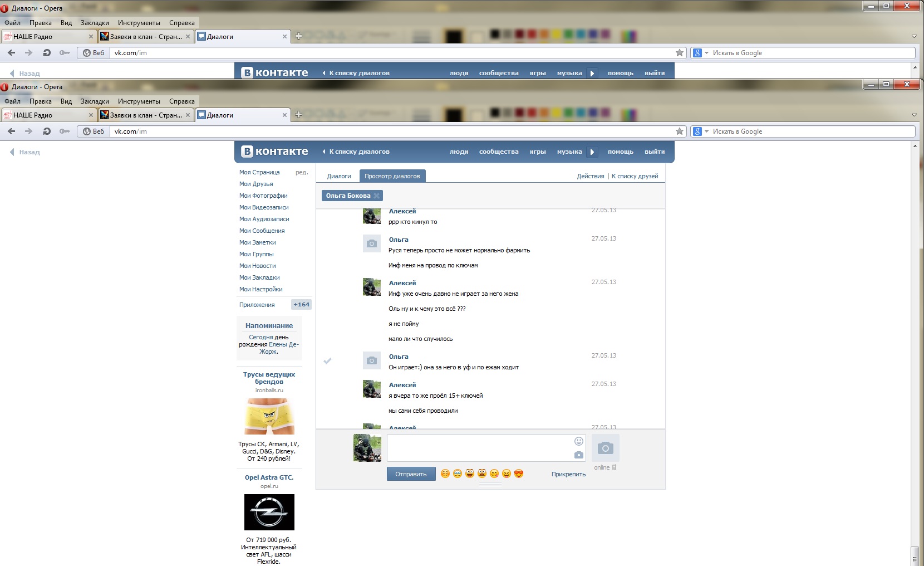Open сообщества in the front VK header

coord(499,152)
